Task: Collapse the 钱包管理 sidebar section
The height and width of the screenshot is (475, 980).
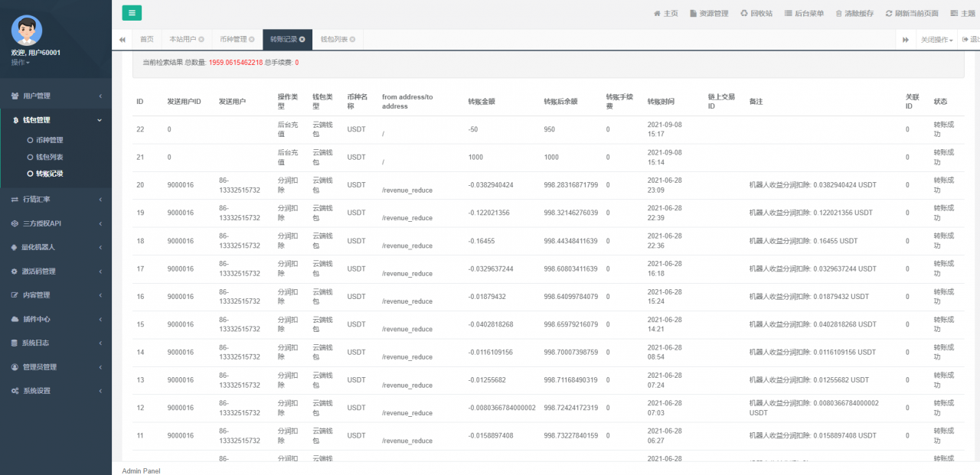Action: pos(55,120)
